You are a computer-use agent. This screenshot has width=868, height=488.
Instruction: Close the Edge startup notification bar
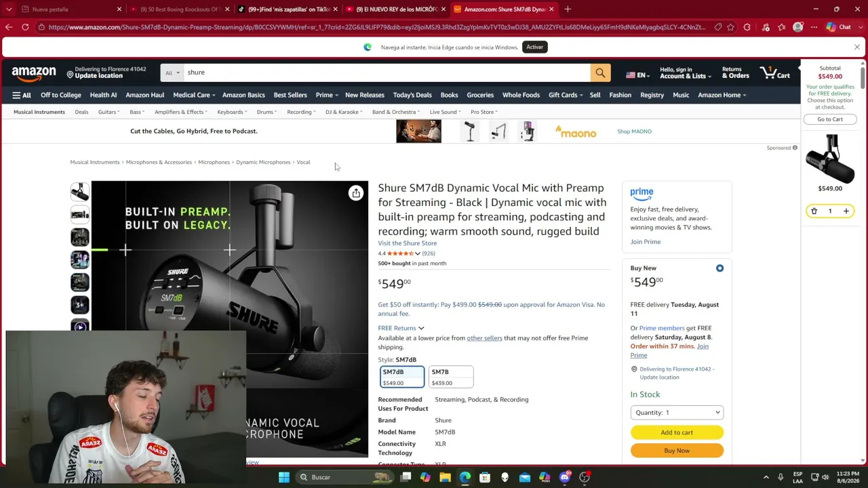[857, 47]
